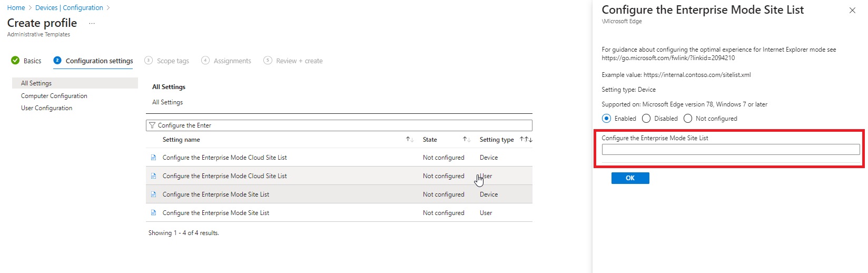Close the Enterprise Mode Site List panel
868x273 pixels.
coord(852,11)
